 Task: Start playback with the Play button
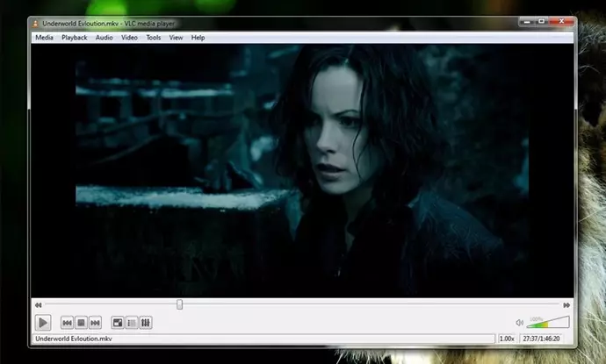click(x=43, y=322)
